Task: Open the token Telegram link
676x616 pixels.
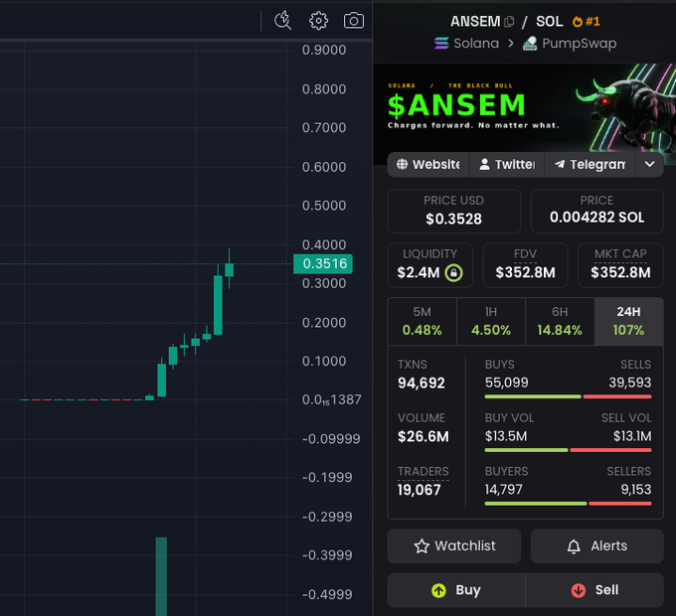Action: 590,164
